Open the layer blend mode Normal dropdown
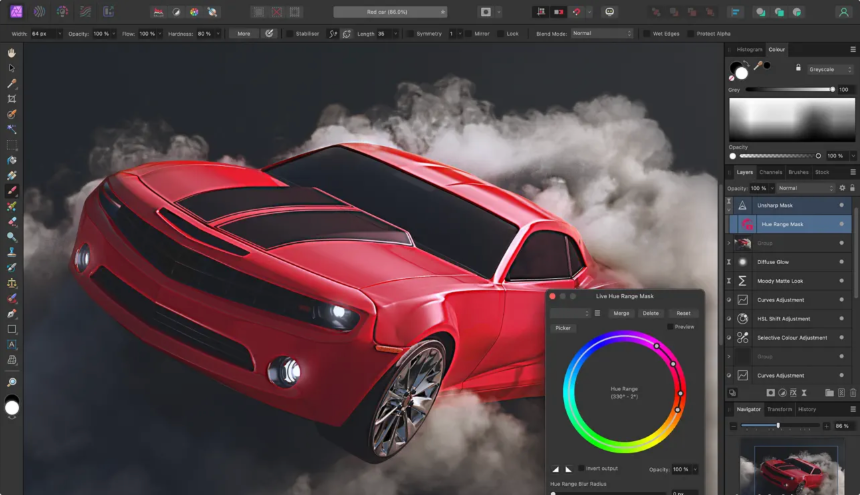 805,188
